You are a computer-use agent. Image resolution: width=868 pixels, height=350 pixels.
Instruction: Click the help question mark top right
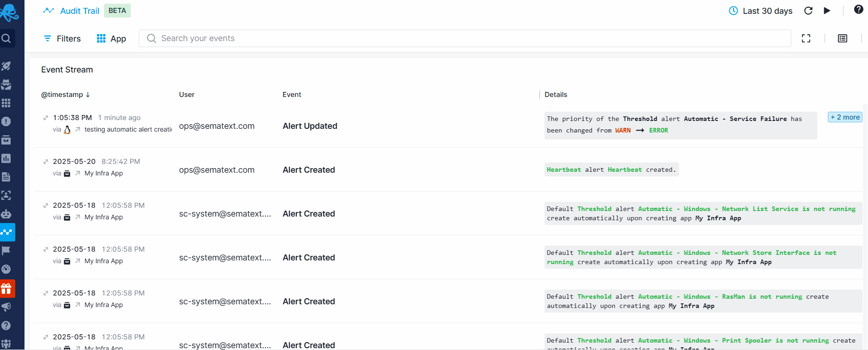[858, 10]
